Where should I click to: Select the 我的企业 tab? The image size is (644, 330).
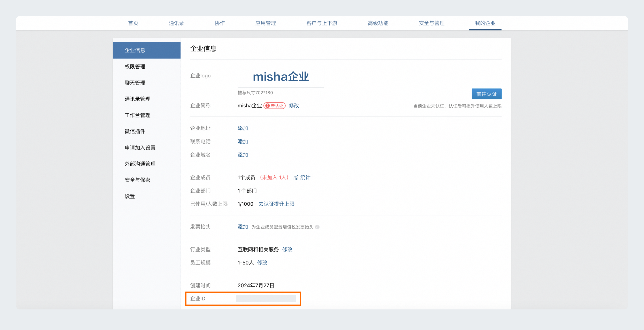tap(485, 23)
